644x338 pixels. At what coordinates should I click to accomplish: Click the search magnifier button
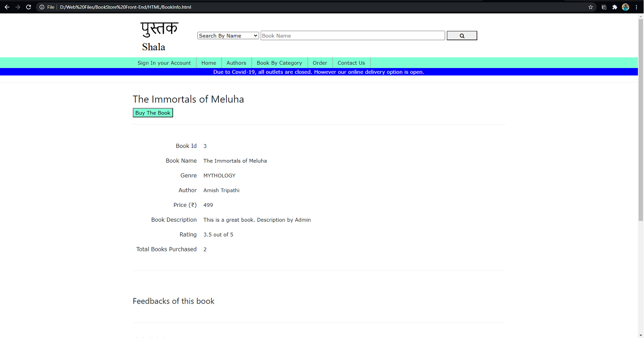(461, 35)
